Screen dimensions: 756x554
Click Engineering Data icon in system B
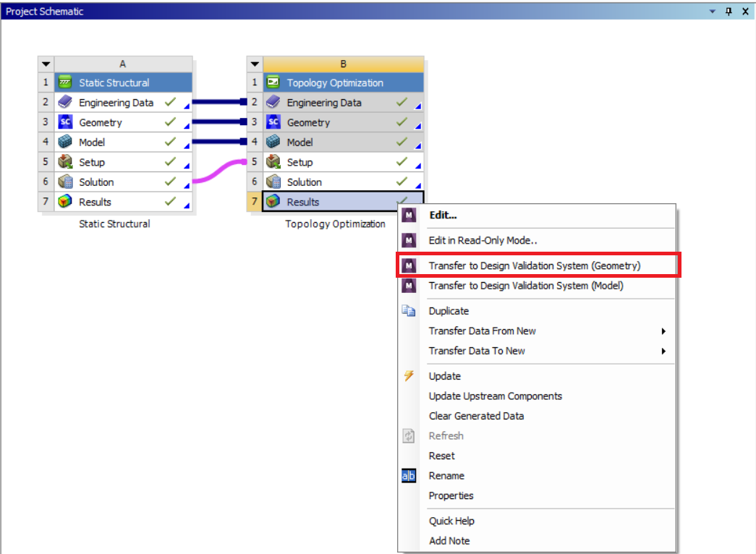[273, 102]
